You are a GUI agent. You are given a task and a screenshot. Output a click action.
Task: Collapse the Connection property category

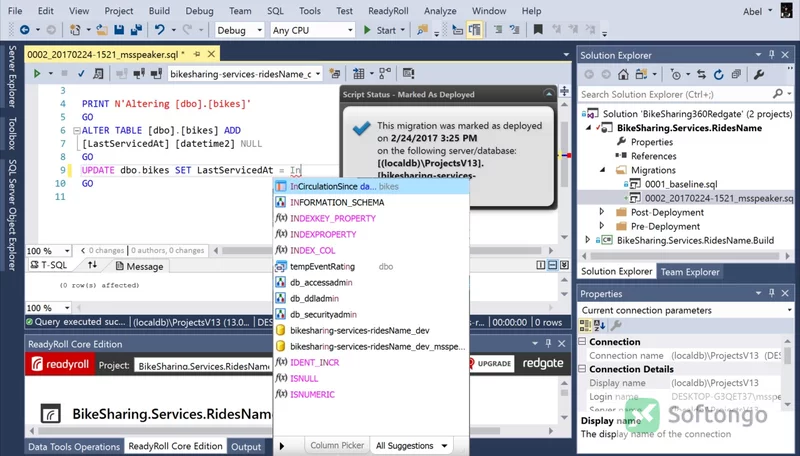(582, 341)
